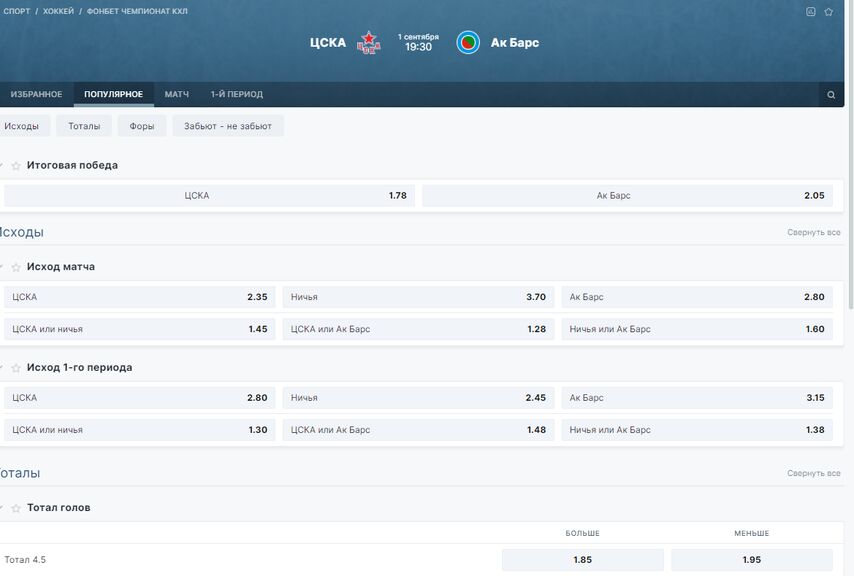Viewport: 854px width, 576px height.
Task: Click the Ак Барс team name in header
Action: tap(515, 42)
